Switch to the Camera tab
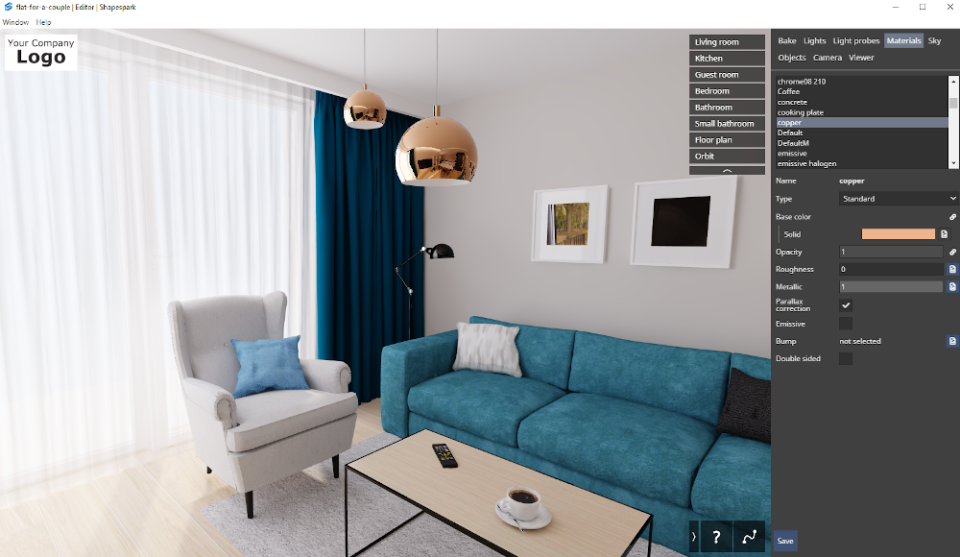The width and height of the screenshot is (960, 557). 827,58
